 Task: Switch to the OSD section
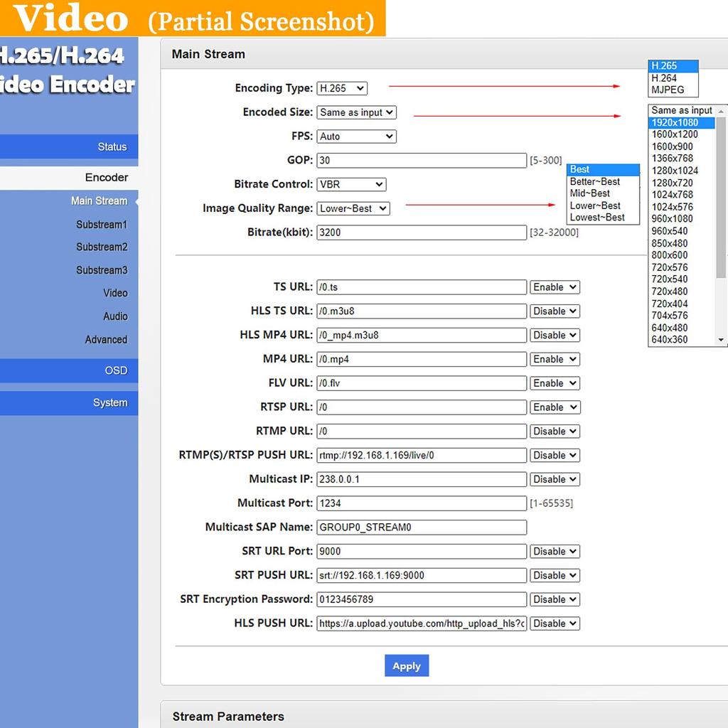click(118, 370)
